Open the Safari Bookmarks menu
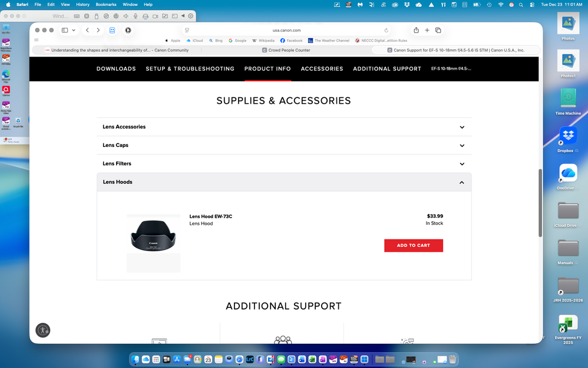 coord(106,5)
